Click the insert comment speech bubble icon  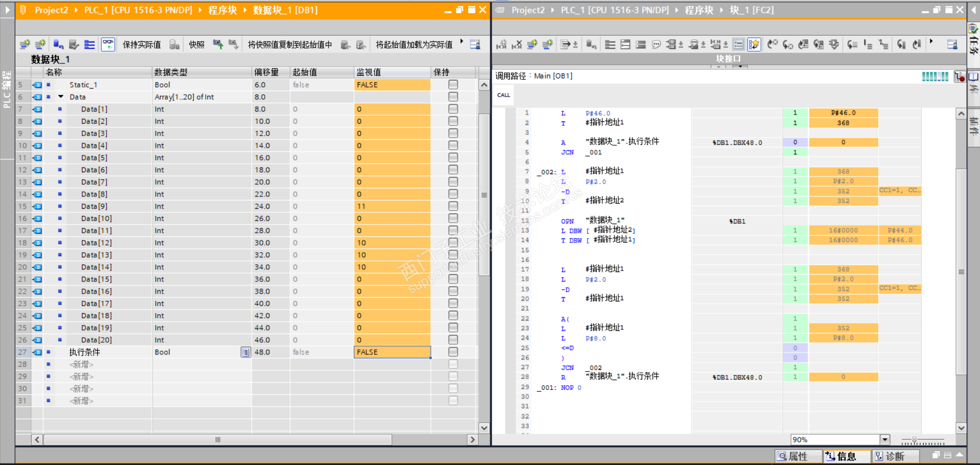(656, 45)
